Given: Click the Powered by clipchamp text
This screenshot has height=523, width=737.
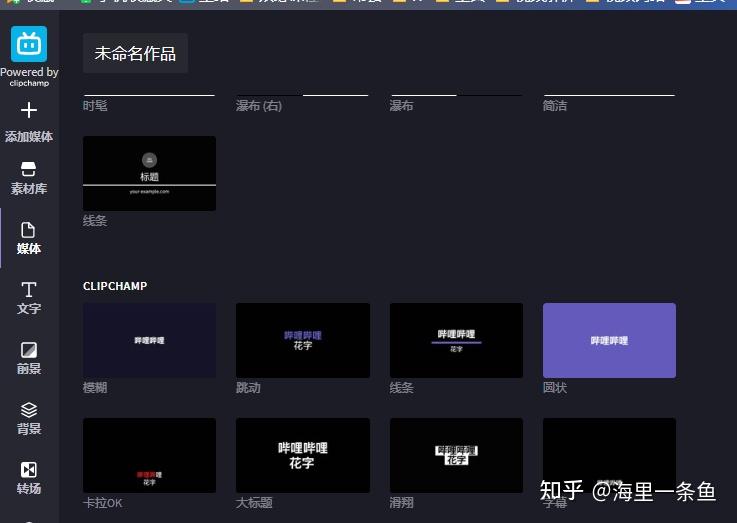Looking at the screenshot, I should 29,77.
